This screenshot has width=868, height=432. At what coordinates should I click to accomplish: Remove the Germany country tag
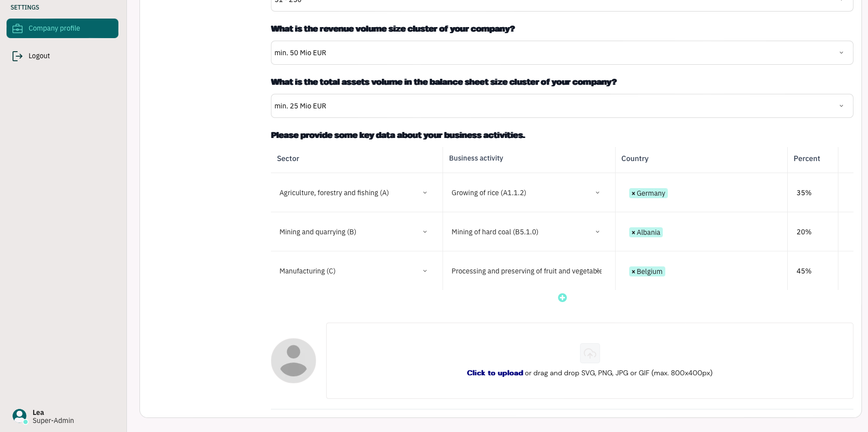[x=633, y=193]
